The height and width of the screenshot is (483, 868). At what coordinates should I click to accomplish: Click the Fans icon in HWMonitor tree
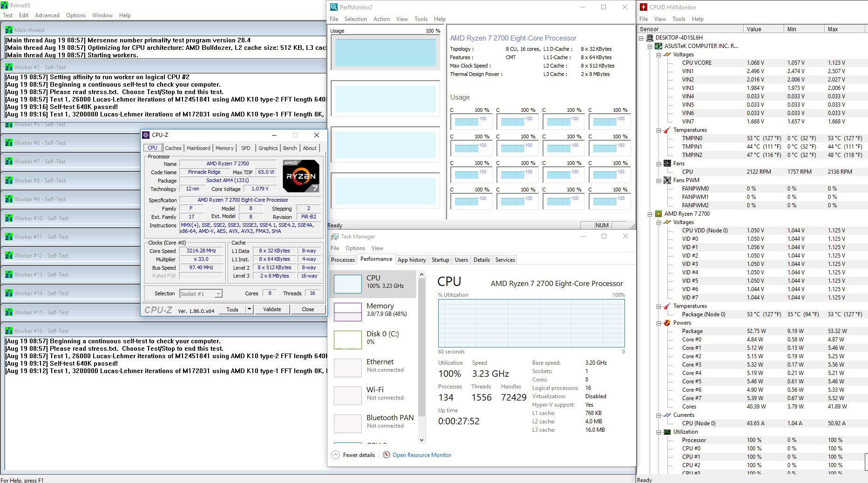click(x=667, y=163)
